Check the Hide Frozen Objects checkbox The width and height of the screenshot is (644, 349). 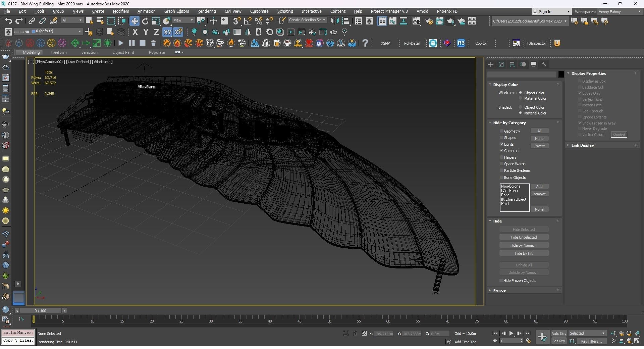(501, 280)
